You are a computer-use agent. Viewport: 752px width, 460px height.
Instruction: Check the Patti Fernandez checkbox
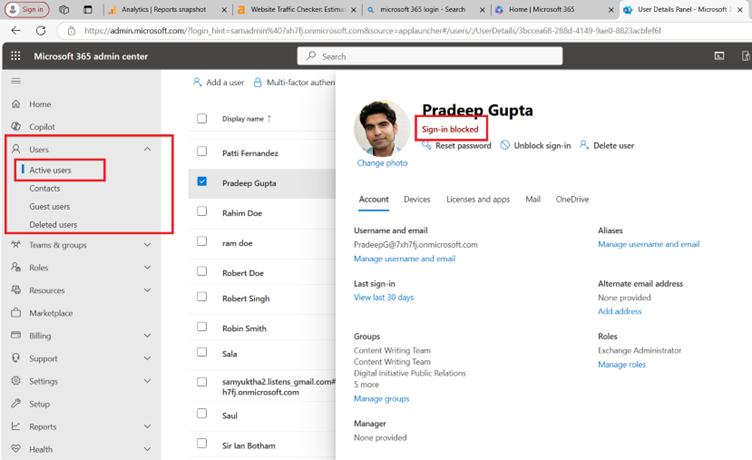pos(202,151)
